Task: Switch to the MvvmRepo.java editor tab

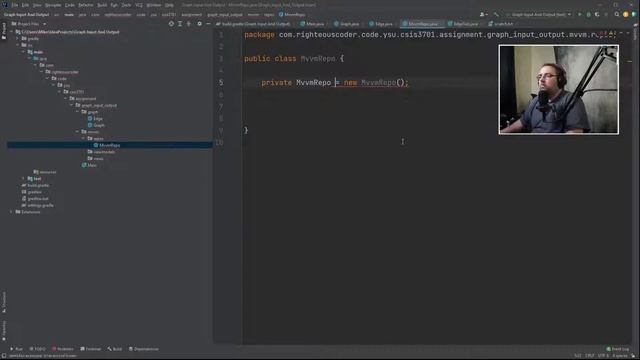Action: [x=421, y=24]
